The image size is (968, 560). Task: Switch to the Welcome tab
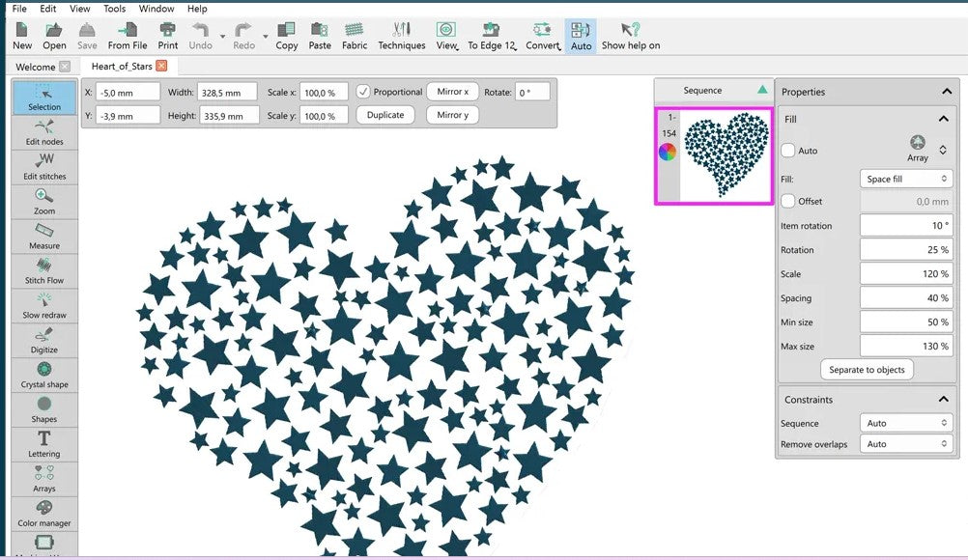tap(36, 67)
